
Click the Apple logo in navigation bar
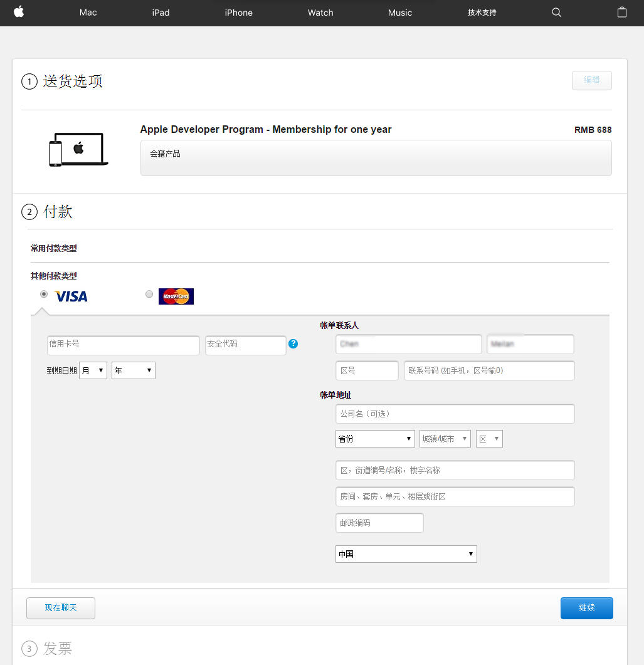(19, 12)
